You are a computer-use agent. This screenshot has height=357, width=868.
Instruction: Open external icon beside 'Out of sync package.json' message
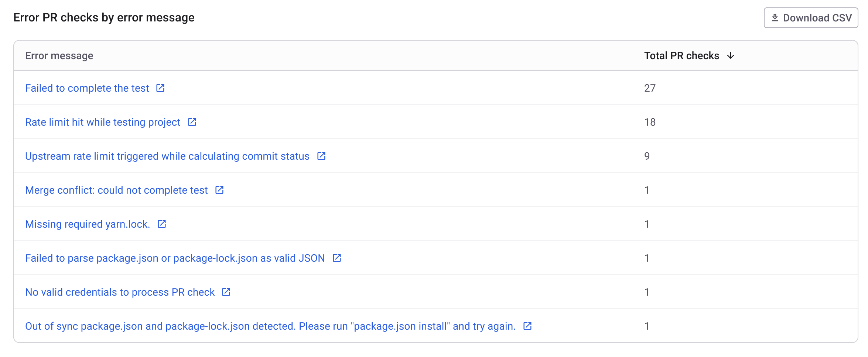tap(527, 326)
